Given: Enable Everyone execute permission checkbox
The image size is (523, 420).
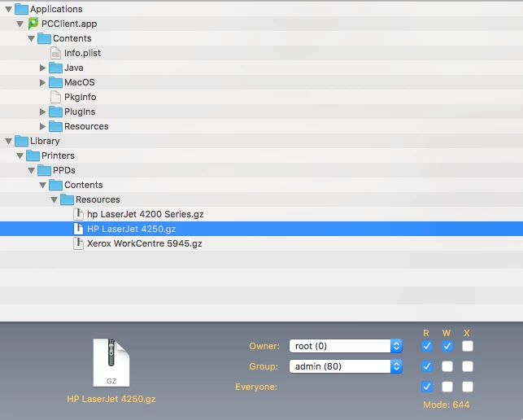Looking at the screenshot, I should tap(468, 387).
